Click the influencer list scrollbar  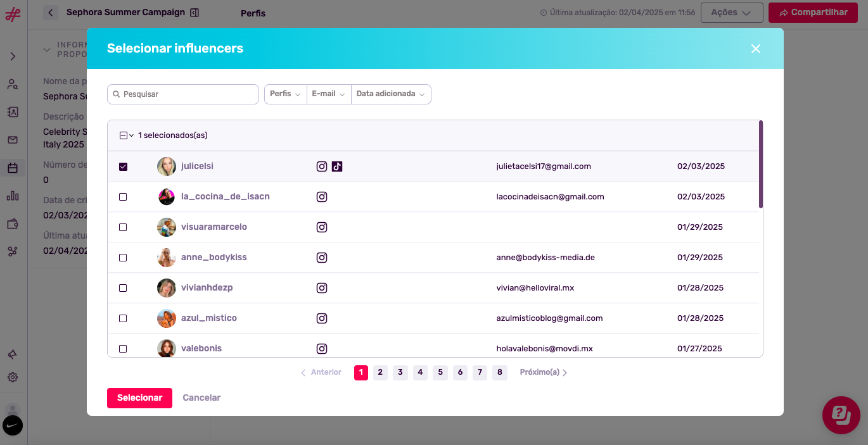[x=761, y=164]
